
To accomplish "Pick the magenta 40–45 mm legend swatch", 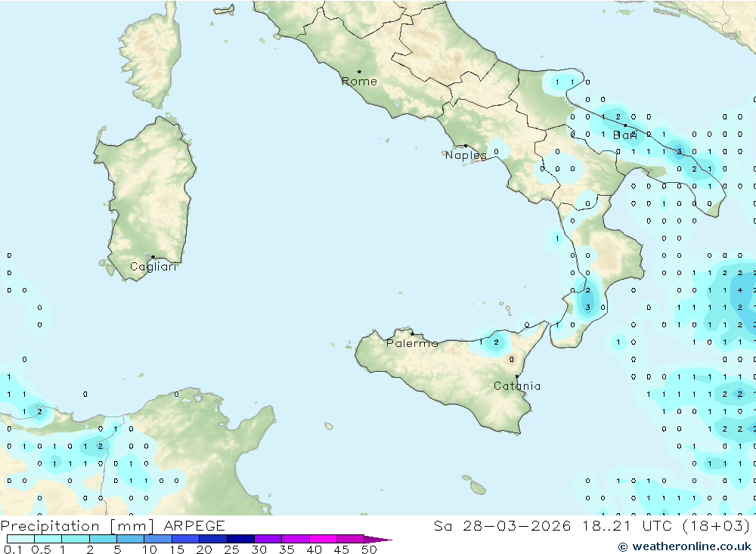I will pos(323,539).
